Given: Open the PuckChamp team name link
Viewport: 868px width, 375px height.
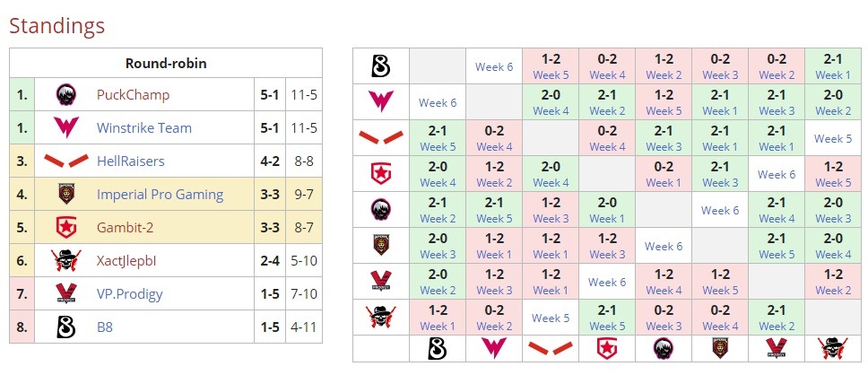Looking at the screenshot, I should coord(133,95).
